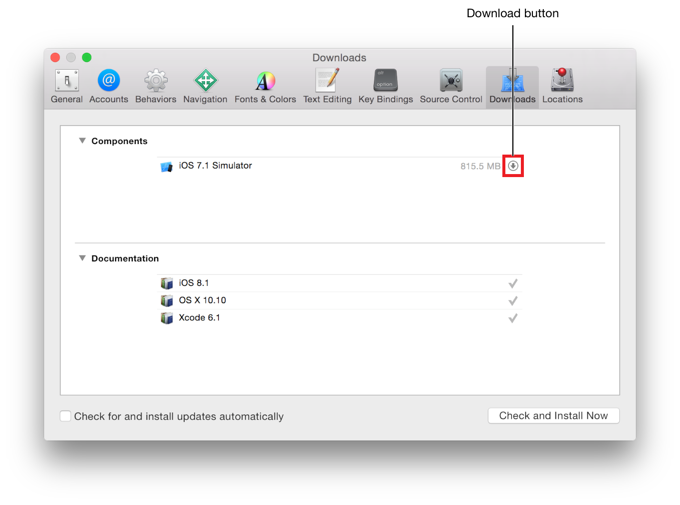Open the Text Editing pane
Viewport: 680px width, 505px height.
pyautogui.click(x=327, y=86)
